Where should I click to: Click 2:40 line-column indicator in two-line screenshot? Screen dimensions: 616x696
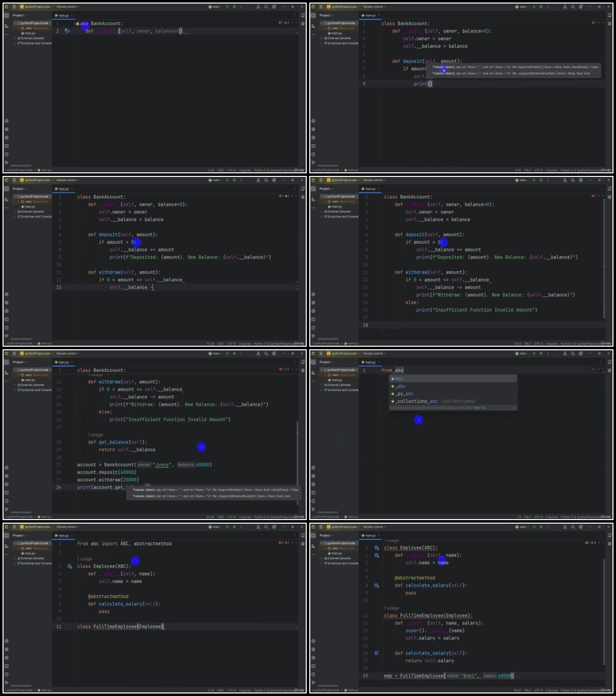point(211,170)
